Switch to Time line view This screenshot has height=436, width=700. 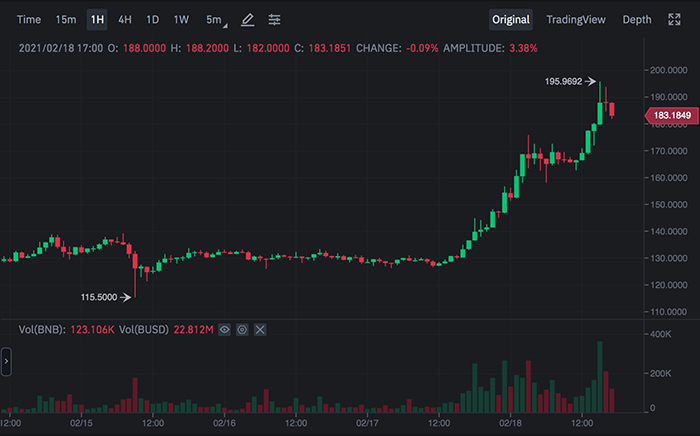[29, 20]
